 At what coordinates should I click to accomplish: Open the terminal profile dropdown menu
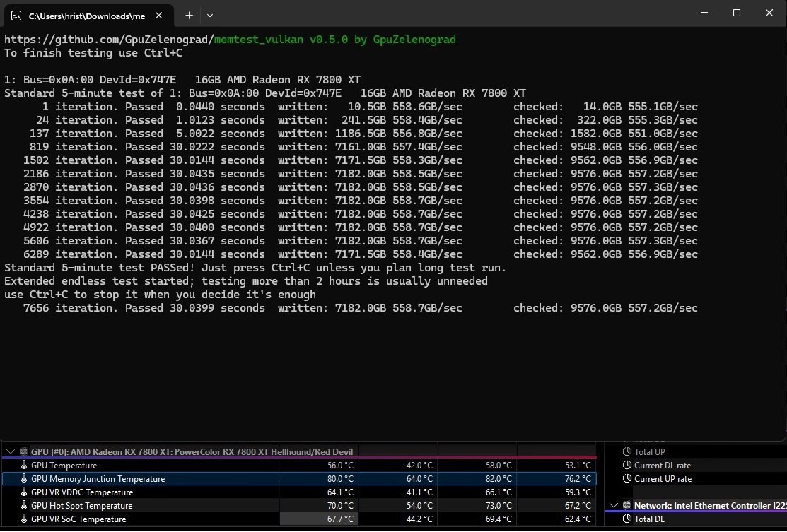[210, 16]
